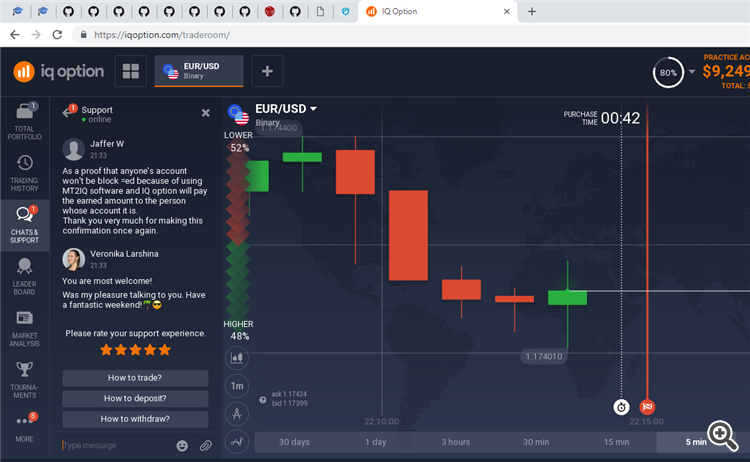Screen dimensions: 750x462
Task: Open Total Portfolio in sidebar
Action: [x=24, y=121]
